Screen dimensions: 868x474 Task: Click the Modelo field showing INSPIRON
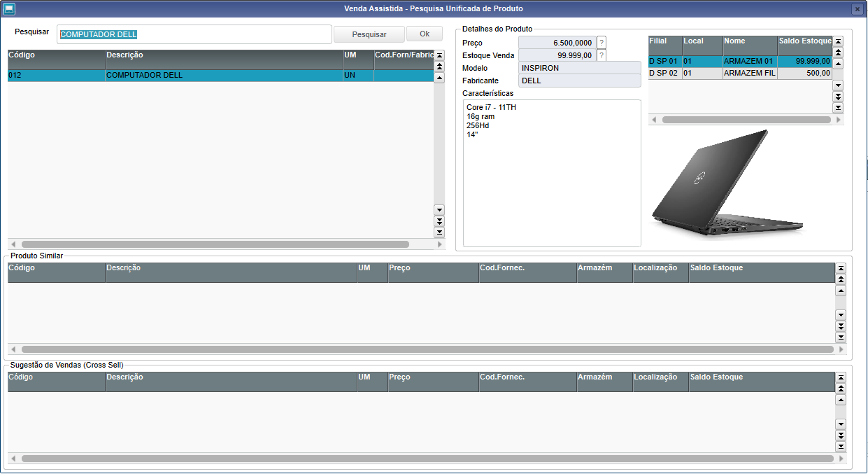click(580, 68)
